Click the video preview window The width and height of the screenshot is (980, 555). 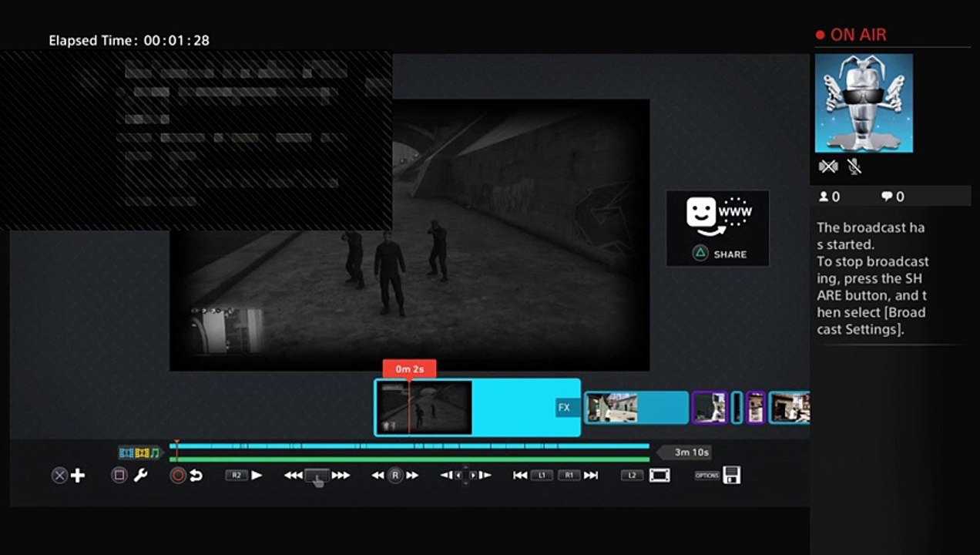click(409, 235)
